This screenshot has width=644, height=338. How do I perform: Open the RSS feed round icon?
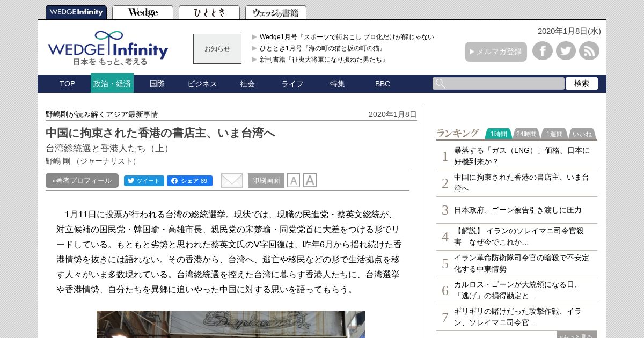point(589,51)
